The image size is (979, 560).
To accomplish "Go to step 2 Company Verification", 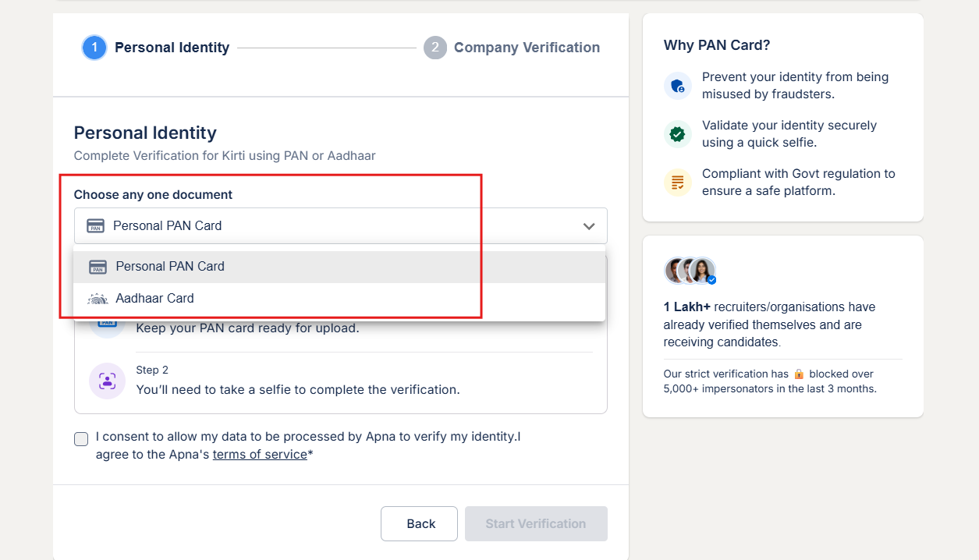I will click(527, 48).
